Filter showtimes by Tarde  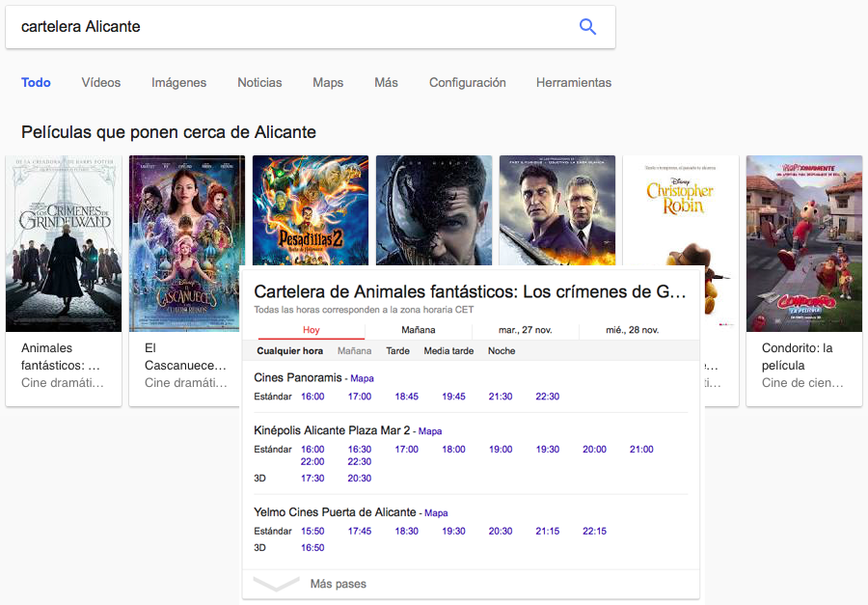pos(397,351)
